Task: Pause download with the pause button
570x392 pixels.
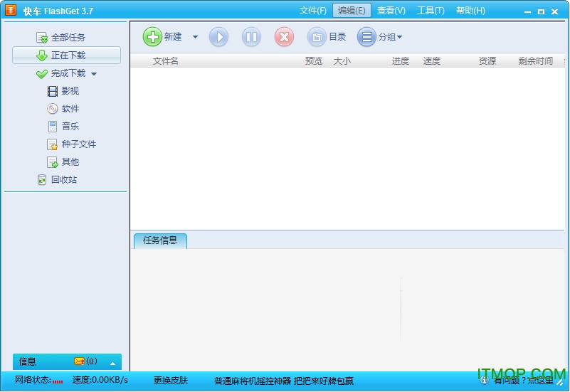Action: tap(251, 37)
